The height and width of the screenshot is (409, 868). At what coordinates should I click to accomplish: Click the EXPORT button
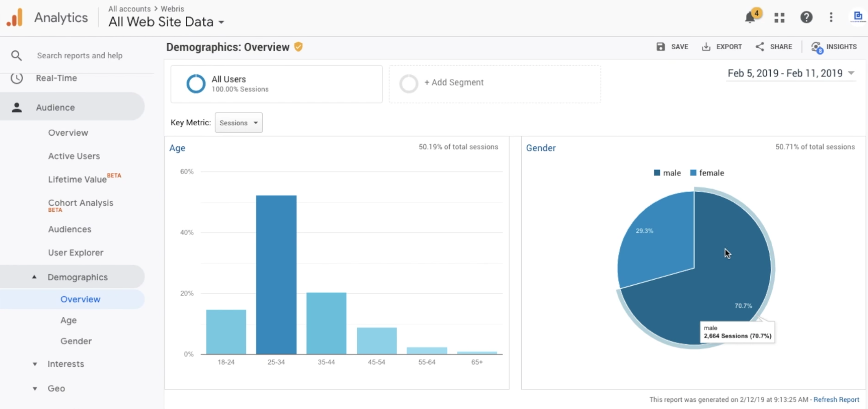coord(722,47)
